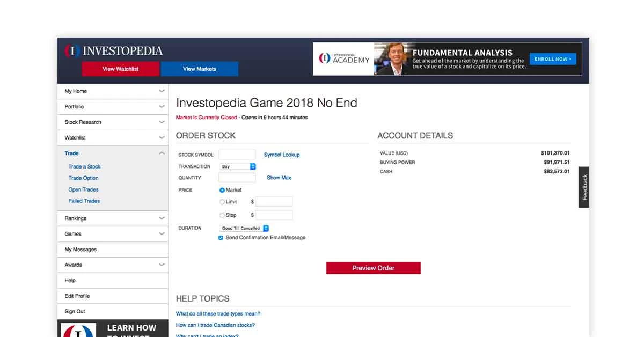Viewport: 644px width, 337px height.
Task: Expand the Stock Research chevron arrow
Action: [162, 122]
